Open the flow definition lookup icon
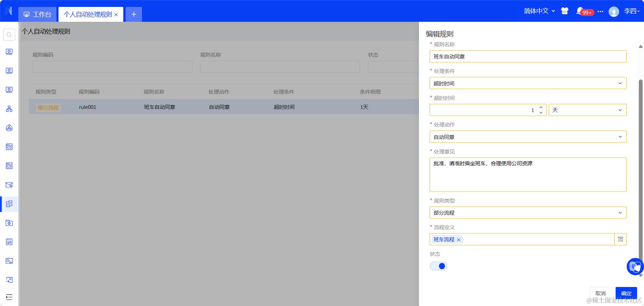Screen dimensions: 644x306 [x=620, y=239]
